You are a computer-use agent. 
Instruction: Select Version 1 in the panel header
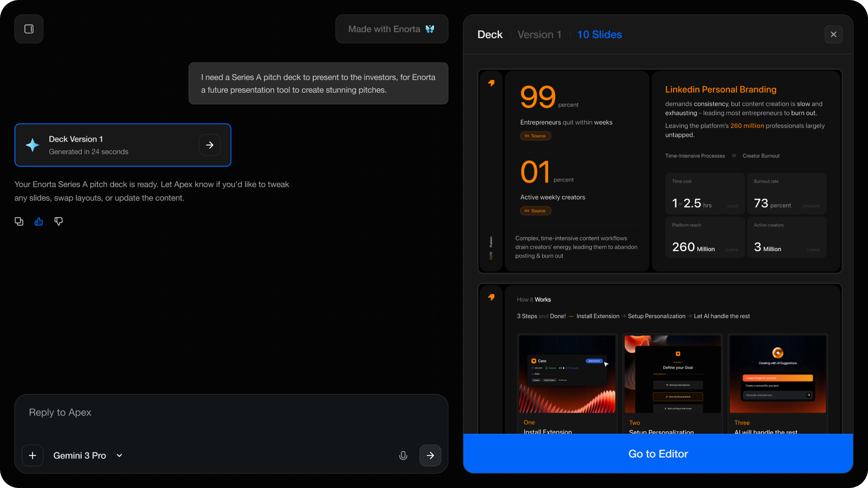pyautogui.click(x=540, y=34)
